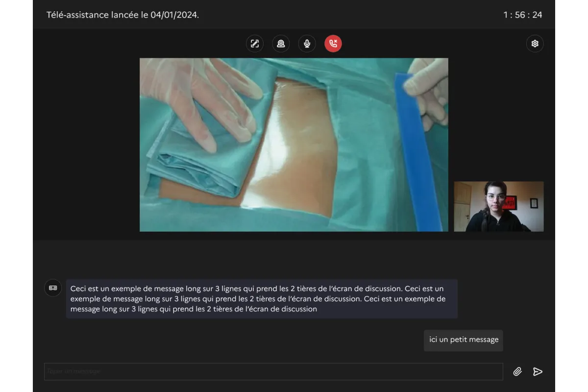Select your self-view webcam thumbnail
The width and height of the screenshot is (588, 392).
(498, 206)
